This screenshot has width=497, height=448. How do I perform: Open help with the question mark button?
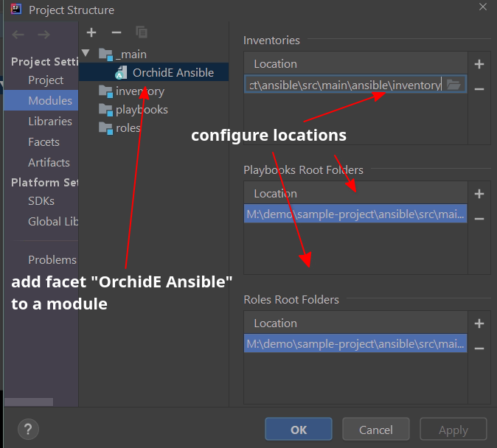pyautogui.click(x=28, y=430)
